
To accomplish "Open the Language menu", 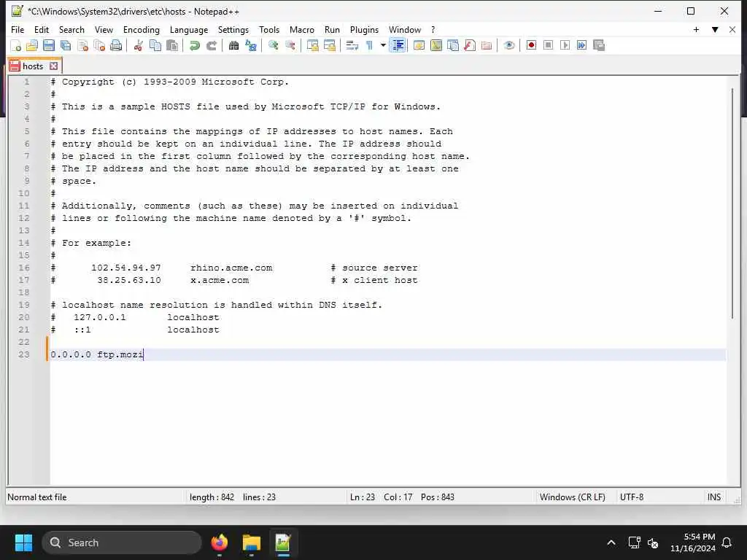I will click(189, 29).
